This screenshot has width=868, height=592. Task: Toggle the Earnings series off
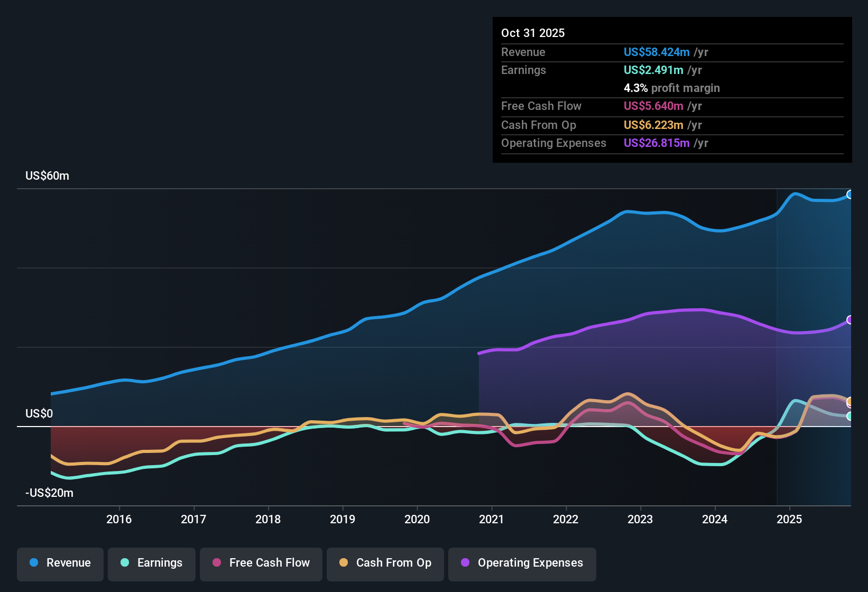pyautogui.click(x=152, y=563)
